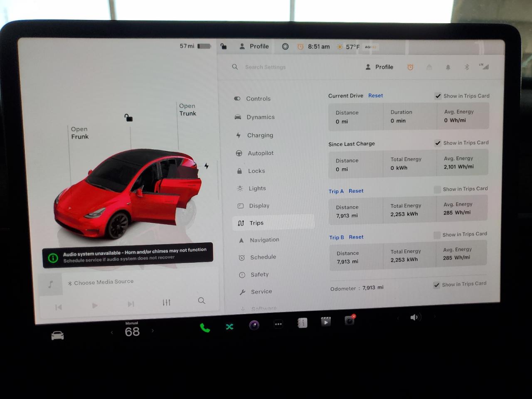This screenshot has width=532, height=399.
Task: Skip to previous track
Action: point(59,307)
